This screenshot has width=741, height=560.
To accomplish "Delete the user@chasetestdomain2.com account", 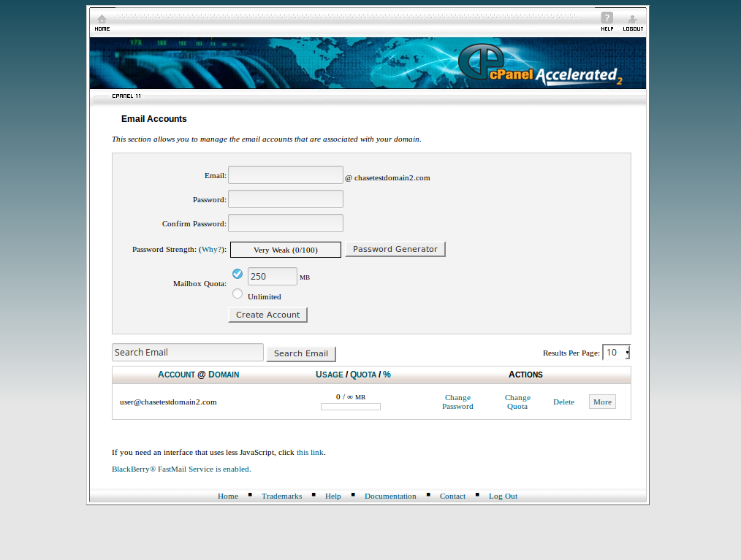I will coord(563,402).
